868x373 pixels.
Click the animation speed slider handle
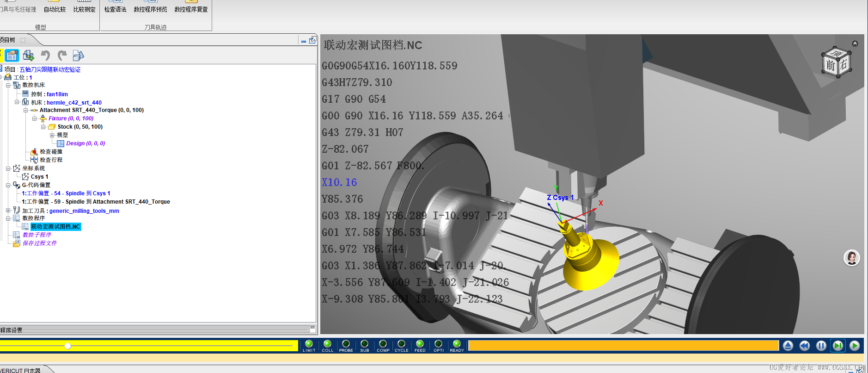(68, 346)
